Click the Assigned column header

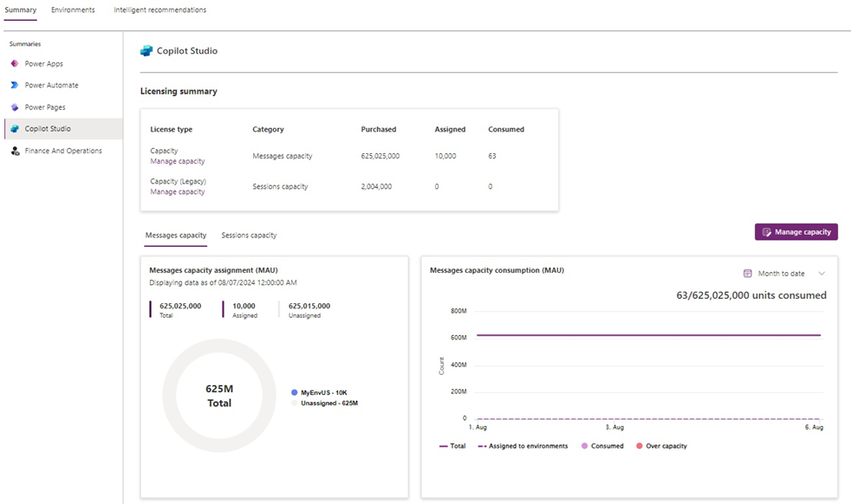(x=450, y=129)
